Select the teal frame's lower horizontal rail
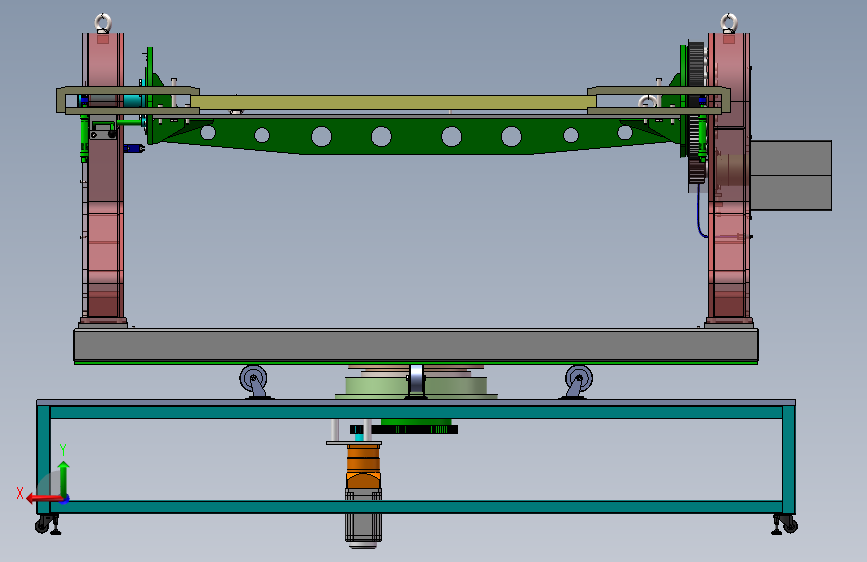The height and width of the screenshot is (562, 867). [x=416, y=507]
